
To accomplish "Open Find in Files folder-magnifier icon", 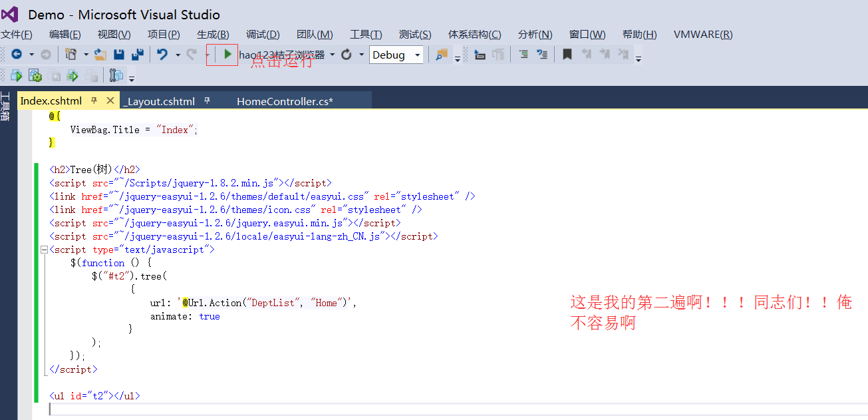I will [442, 55].
